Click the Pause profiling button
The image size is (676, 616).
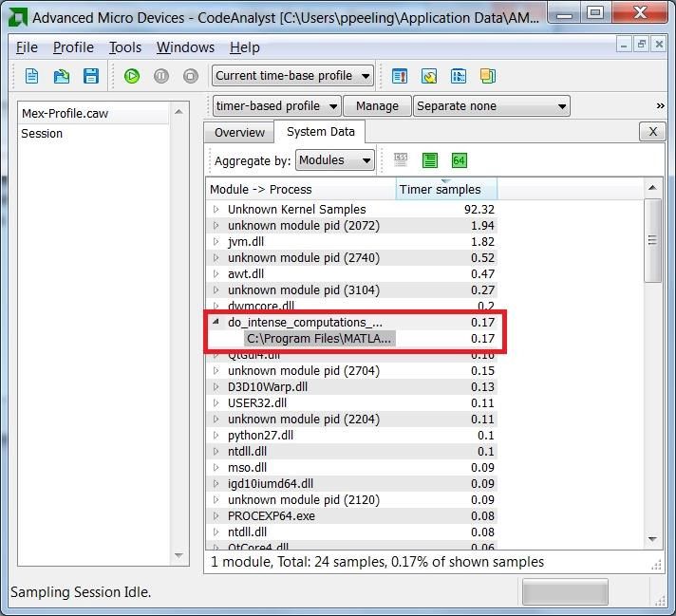click(x=161, y=76)
